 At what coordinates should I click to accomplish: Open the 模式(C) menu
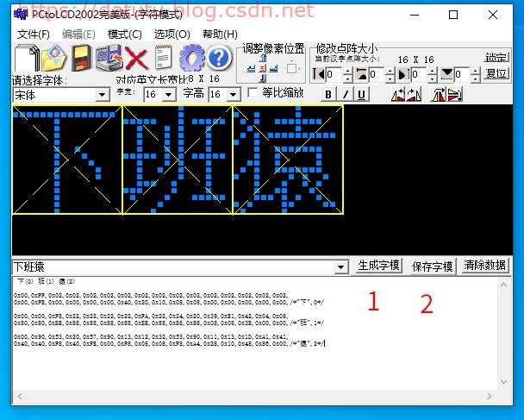click(124, 34)
